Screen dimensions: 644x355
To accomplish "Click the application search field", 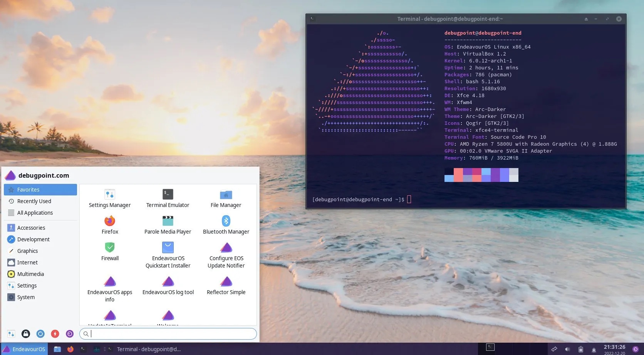I will point(168,334).
